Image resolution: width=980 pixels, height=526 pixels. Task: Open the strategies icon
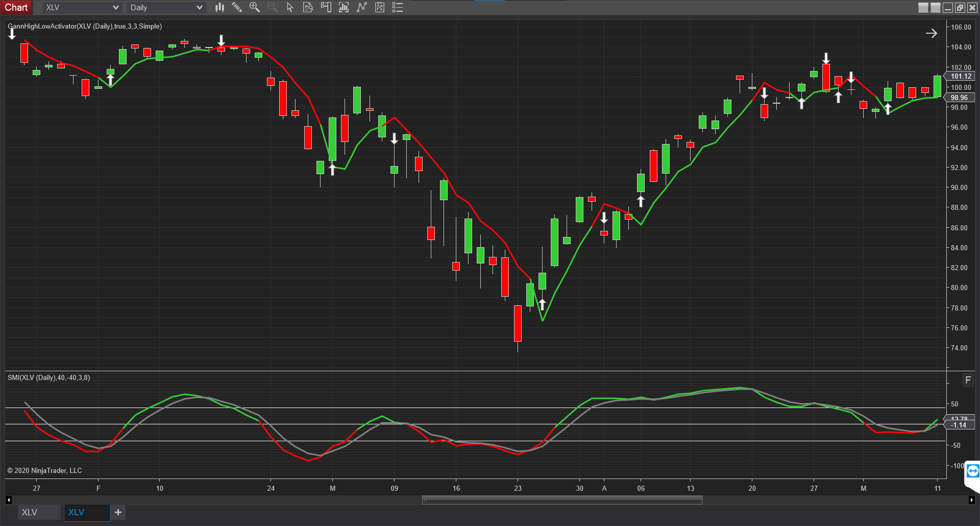pyautogui.click(x=380, y=7)
